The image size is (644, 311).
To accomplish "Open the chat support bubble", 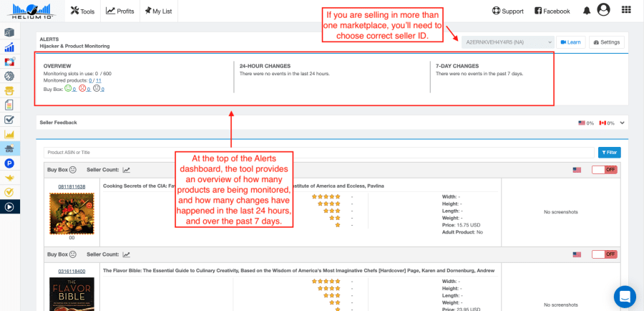I will 625,296.
